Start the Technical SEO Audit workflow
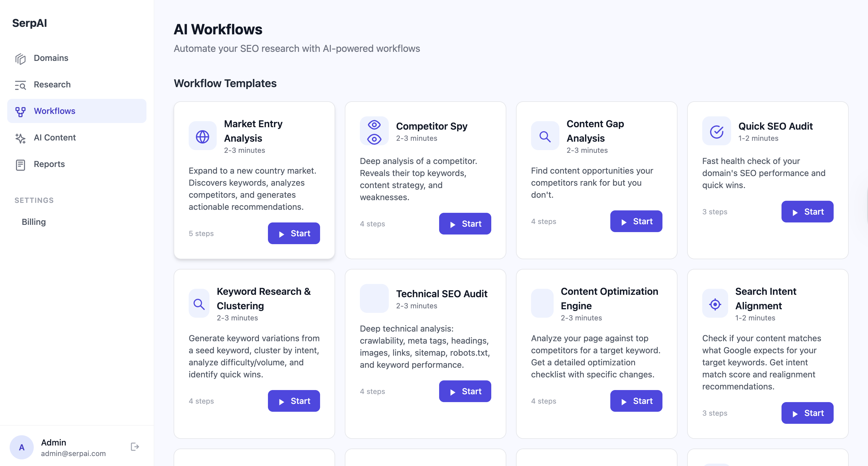Viewport: 868px width, 466px height. pyautogui.click(x=465, y=391)
